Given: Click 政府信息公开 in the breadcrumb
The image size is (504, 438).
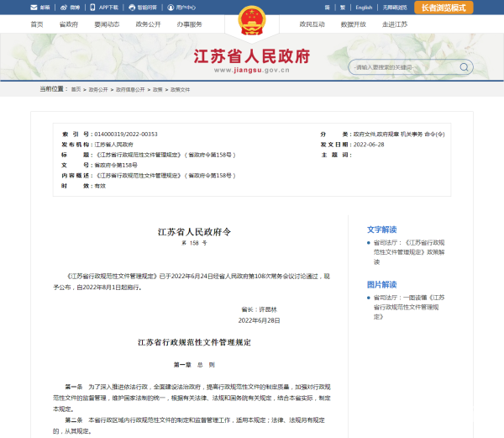Looking at the screenshot, I should point(130,90).
